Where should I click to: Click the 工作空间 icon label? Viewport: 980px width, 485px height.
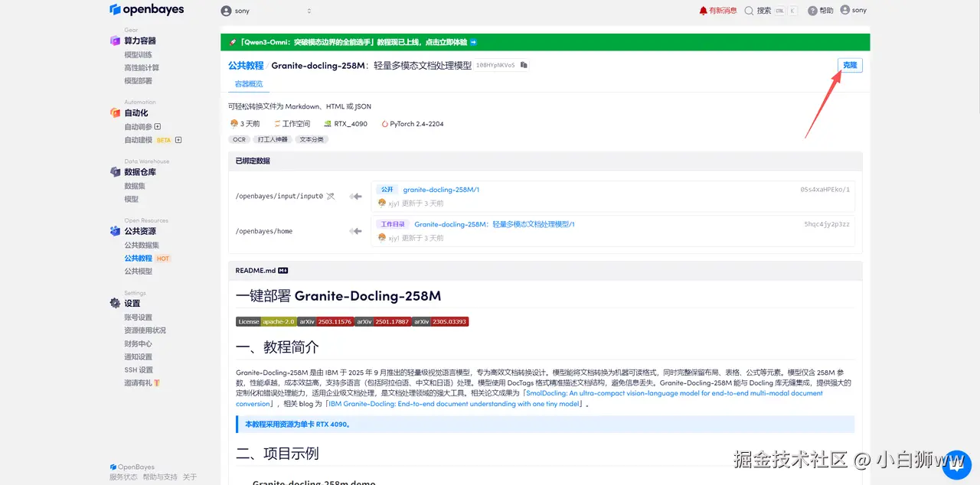[x=292, y=124]
